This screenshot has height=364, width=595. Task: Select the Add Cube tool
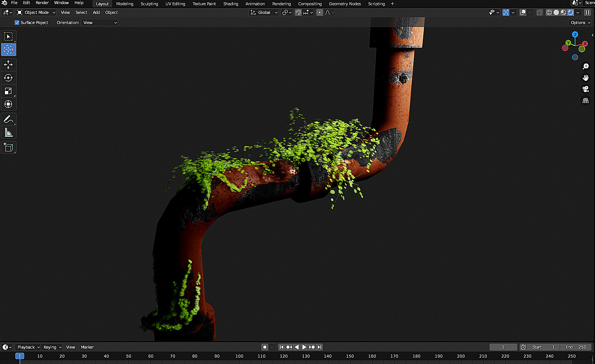[x=8, y=147]
